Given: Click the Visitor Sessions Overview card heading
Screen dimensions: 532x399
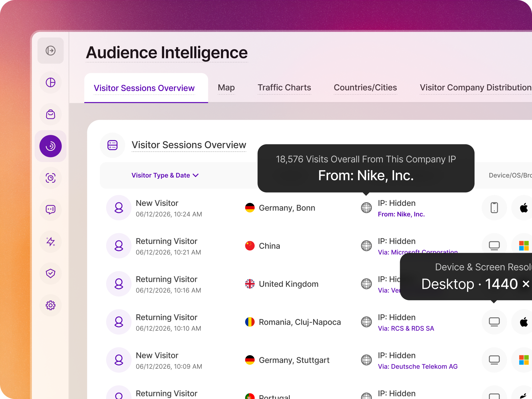Looking at the screenshot, I should click(189, 145).
